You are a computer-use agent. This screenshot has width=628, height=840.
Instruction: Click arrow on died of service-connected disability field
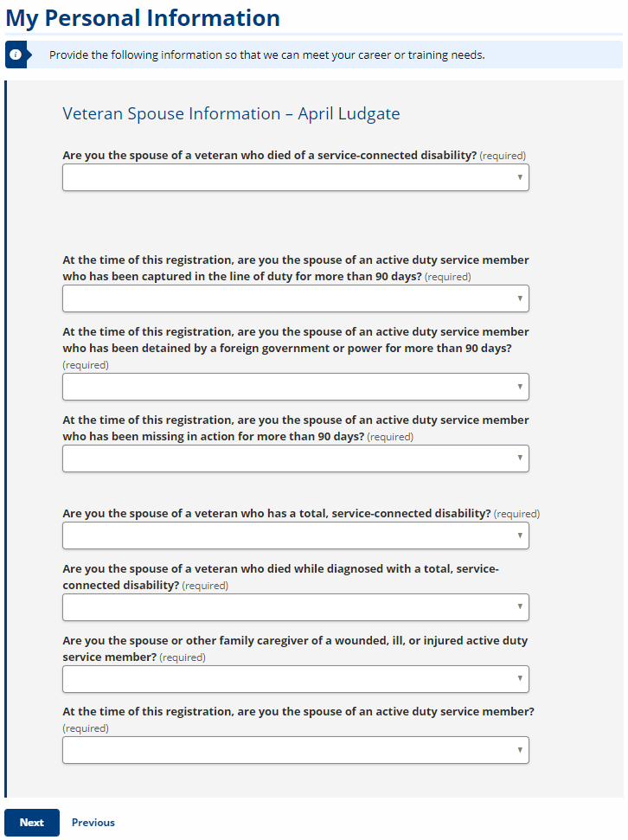coord(520,177)
